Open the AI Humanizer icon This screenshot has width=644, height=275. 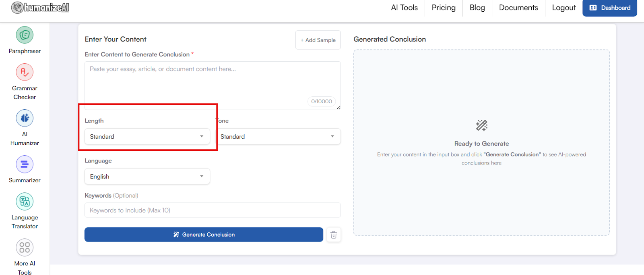tap(25, 118)
